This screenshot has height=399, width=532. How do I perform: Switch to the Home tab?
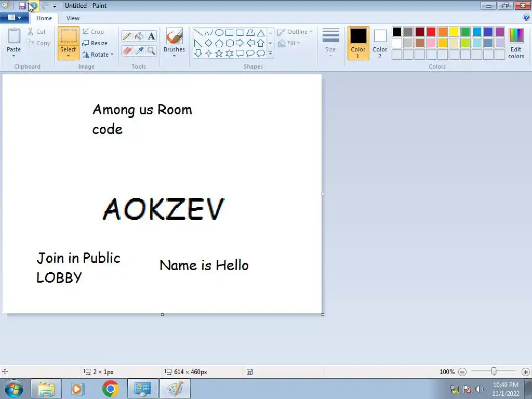(44, 18)
